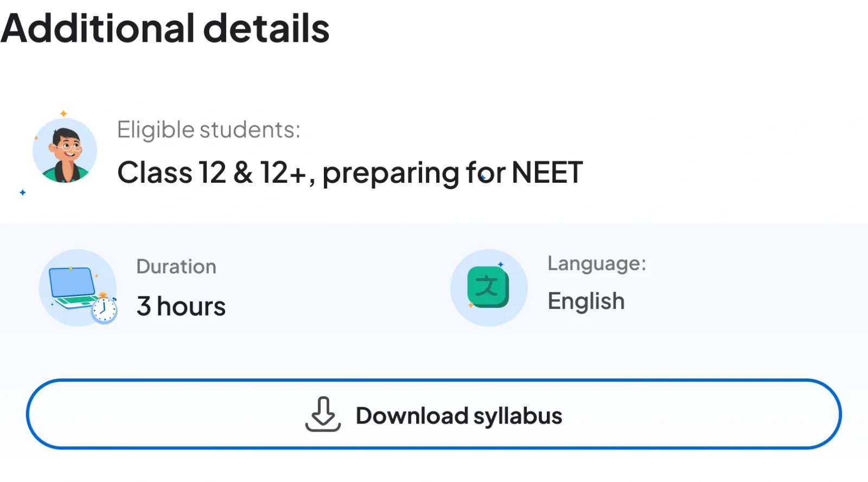Click the Duration label
The image size is (868, 482).
176,267
